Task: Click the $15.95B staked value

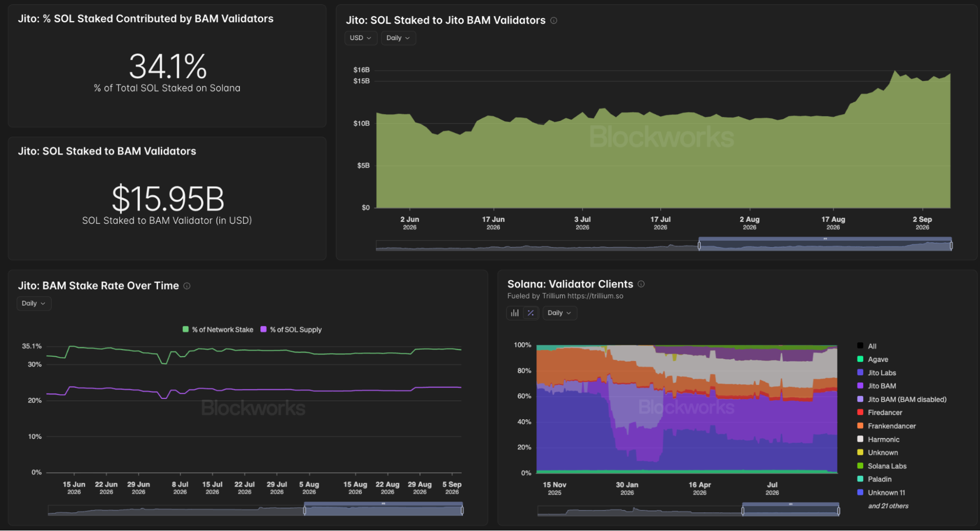Action: 168,199
